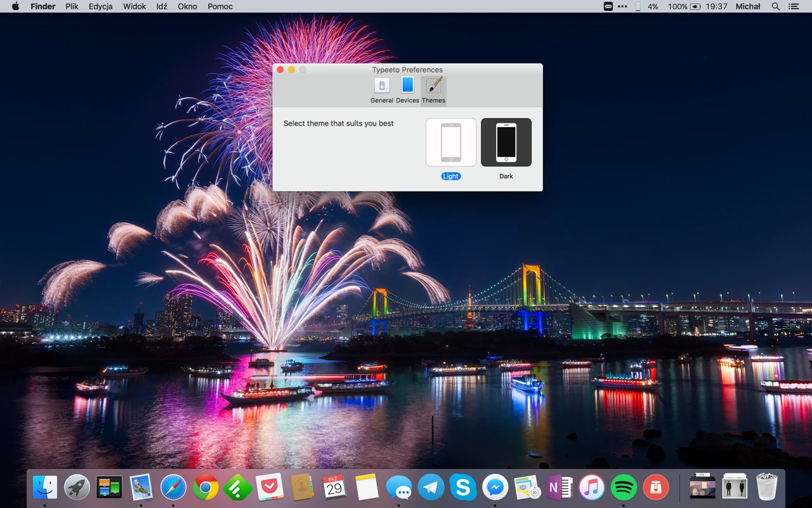The image size is (812, 508).
Task: Launch Google Chrome from the Dock
Action: 206,487
